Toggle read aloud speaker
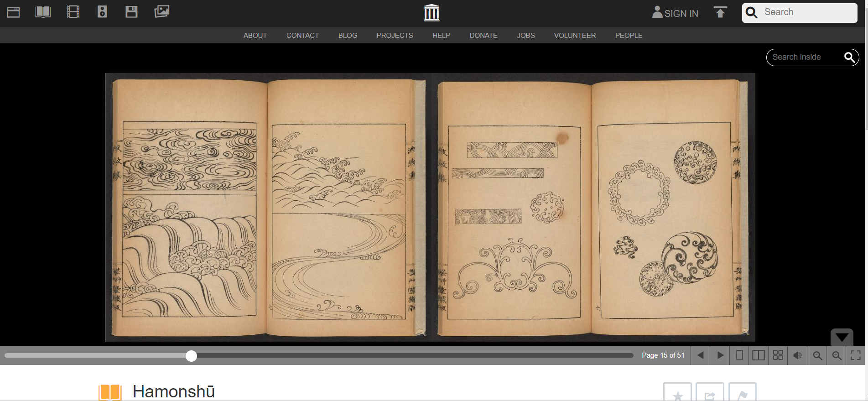 797,355
